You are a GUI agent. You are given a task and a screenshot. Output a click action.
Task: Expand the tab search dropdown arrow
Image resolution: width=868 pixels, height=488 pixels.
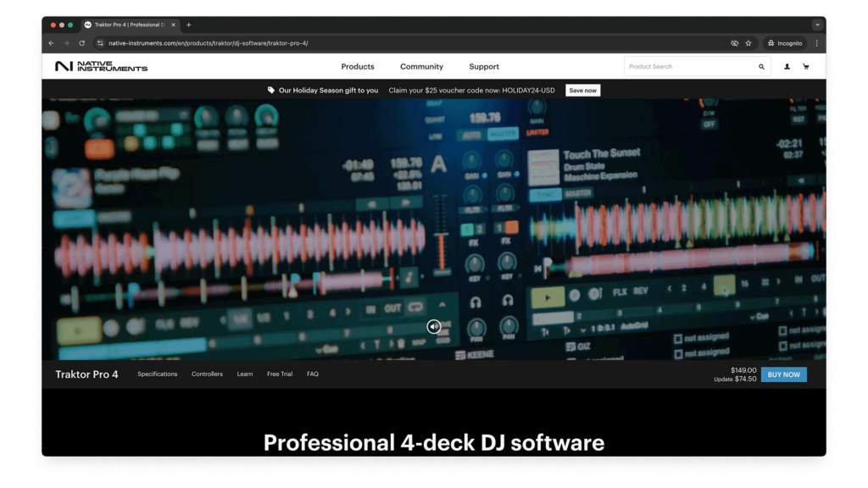[x=818, y=25]
